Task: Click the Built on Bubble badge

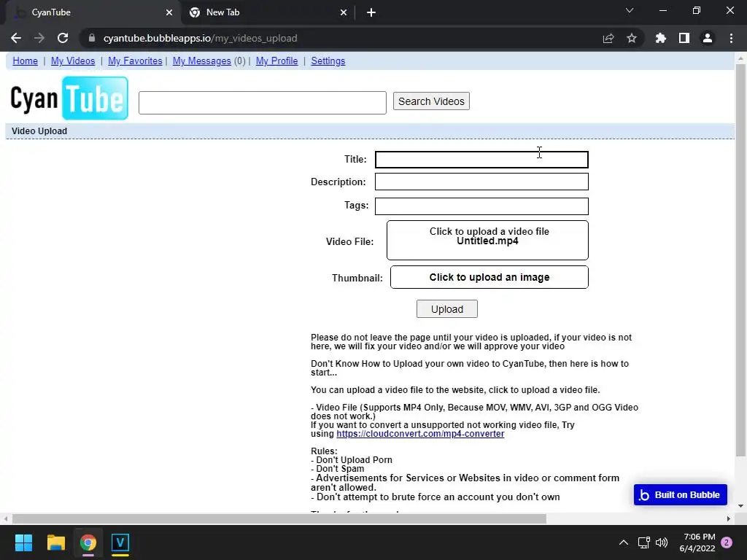Action: [x=681, y=495]
